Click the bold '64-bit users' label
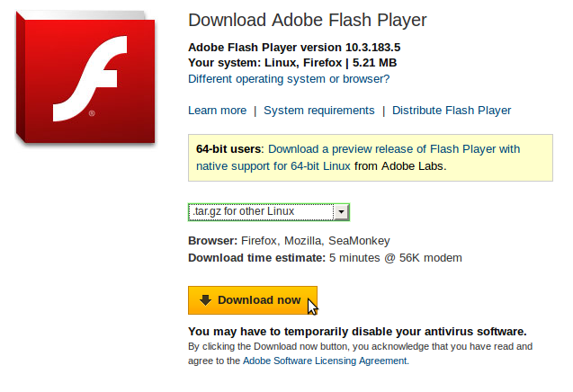 tap(228, 149)
